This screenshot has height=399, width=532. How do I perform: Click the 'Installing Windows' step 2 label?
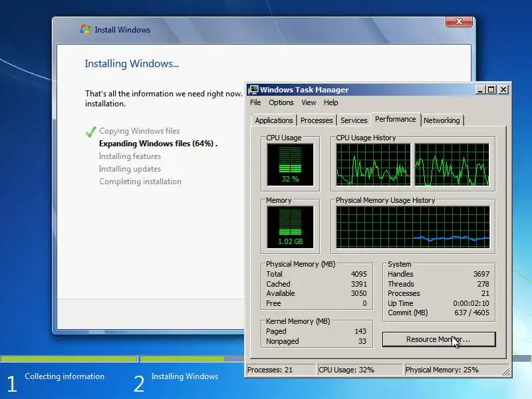tap(185, 376)
